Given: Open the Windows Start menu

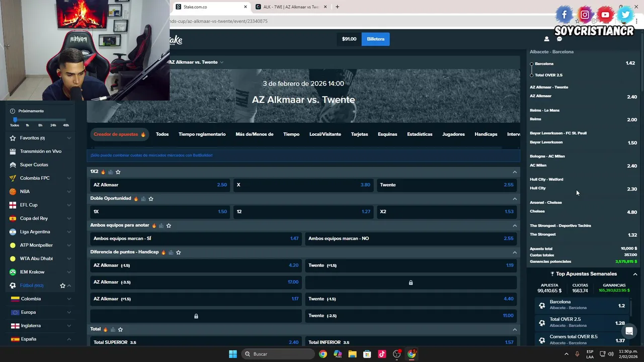Looking at the screenshot, I should point(232,354).
